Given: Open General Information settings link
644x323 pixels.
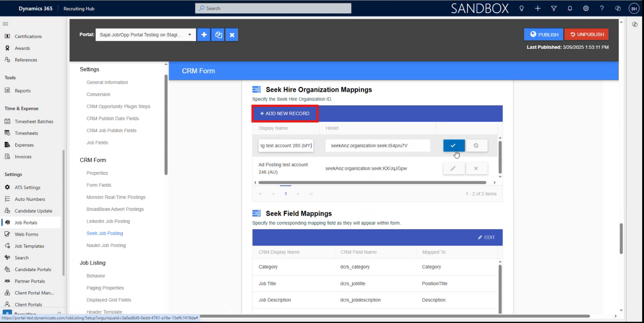Looking at the screenshot, I should [107, 82].
